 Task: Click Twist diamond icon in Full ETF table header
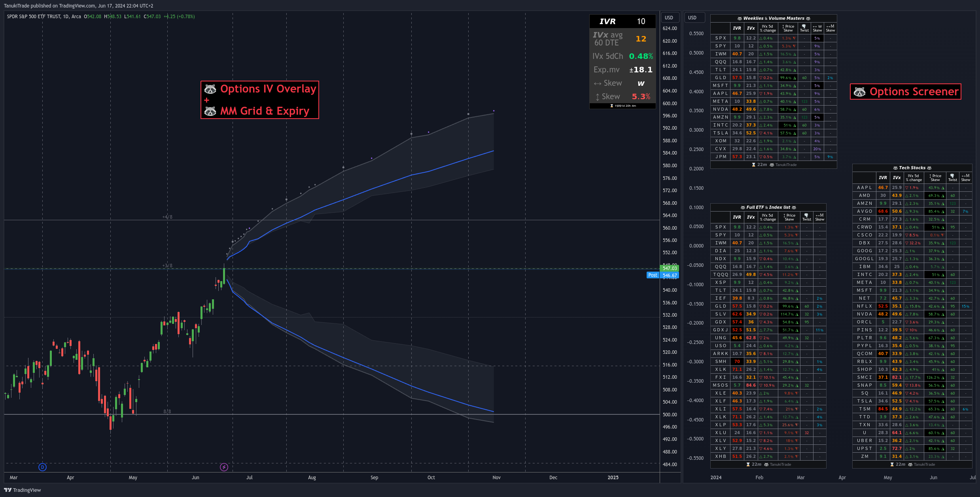pos(806,215)
